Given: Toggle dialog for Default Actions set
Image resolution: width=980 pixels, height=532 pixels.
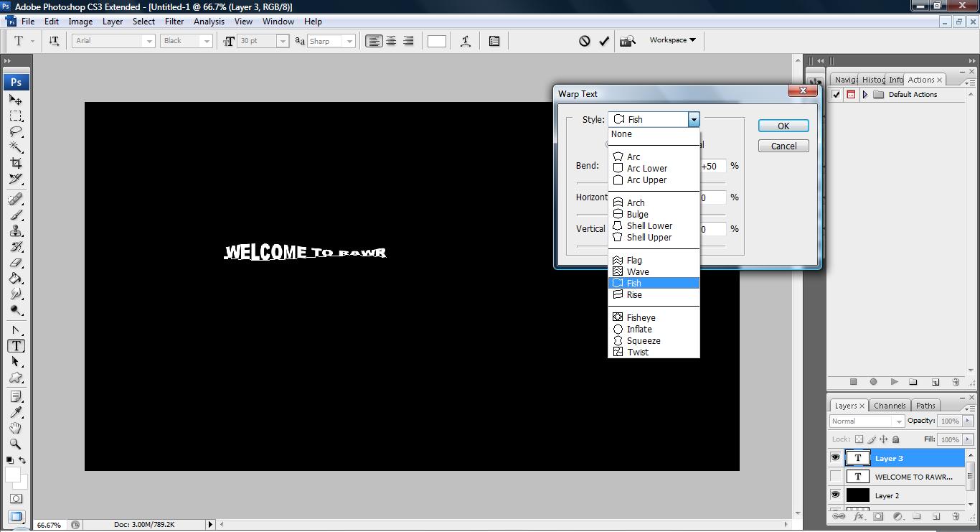Looking at the screenshot, I should (851, 94).
